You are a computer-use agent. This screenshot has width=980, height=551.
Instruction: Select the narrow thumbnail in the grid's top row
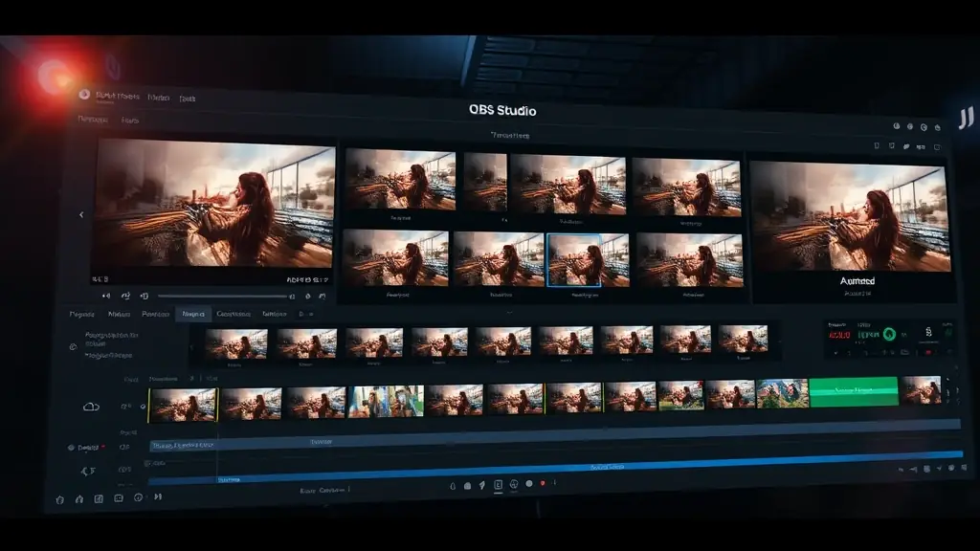click(x=485, y=183)
